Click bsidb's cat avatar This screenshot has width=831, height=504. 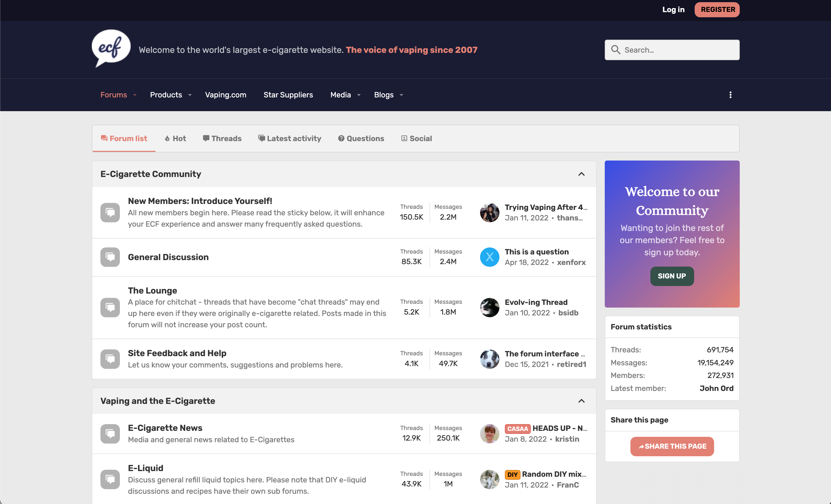[x=489, y=308]
